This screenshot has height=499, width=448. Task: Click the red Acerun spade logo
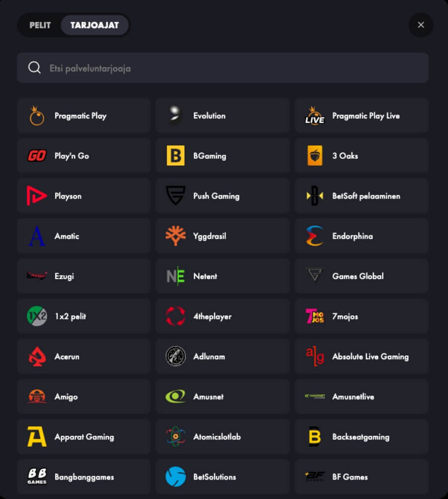coord(37,356)
